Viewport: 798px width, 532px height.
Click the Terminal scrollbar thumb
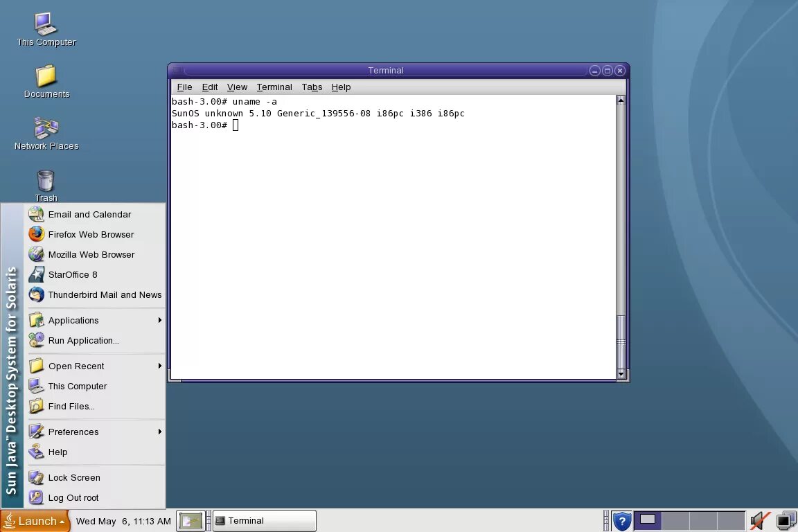click(x=621, y=342)
